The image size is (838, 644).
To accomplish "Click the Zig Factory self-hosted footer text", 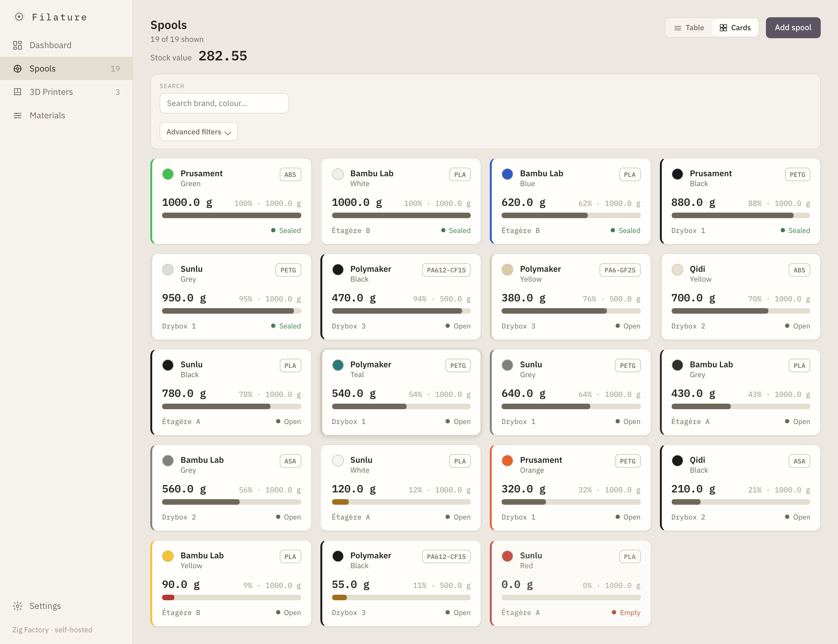I will click(x=52, y=630).
